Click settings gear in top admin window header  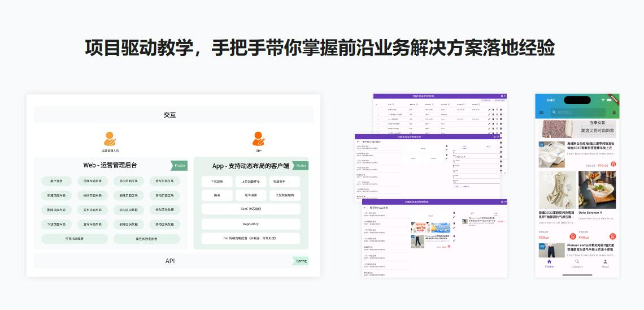pyautogui.click(x=501, y=96)
